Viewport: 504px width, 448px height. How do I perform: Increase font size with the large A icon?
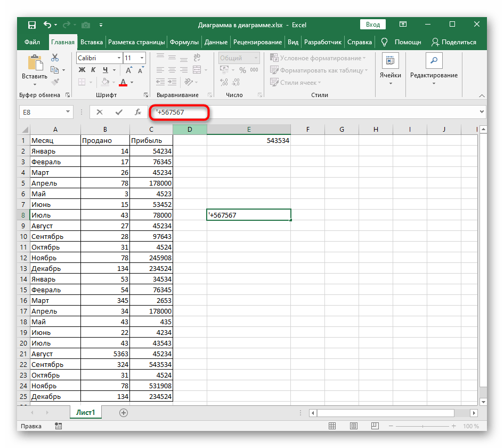128,70
